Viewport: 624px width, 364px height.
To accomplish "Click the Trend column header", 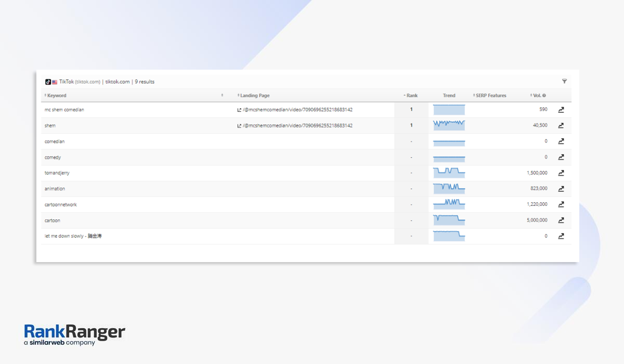I will point(449,96).
